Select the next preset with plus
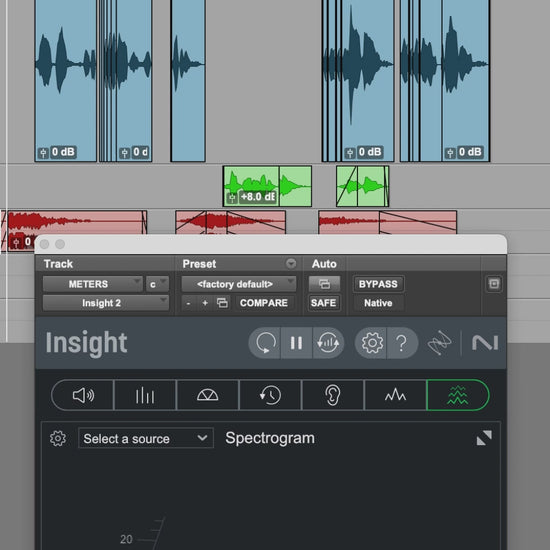The width and height of the screenshot is (550, 550). [205, 303]
